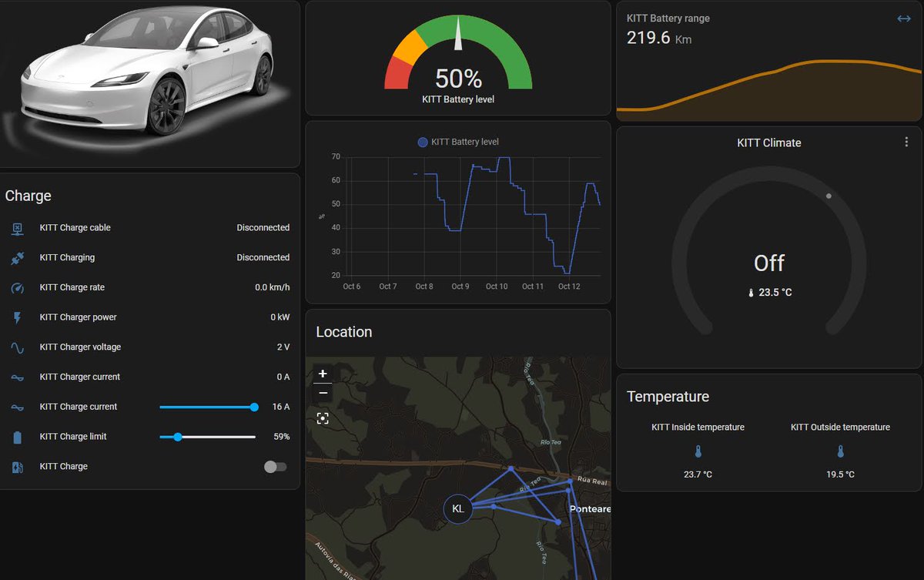Adjust the KITT Charge current slider
The height and width of the screenshot is (580, 924).
[x=207, y=407]
